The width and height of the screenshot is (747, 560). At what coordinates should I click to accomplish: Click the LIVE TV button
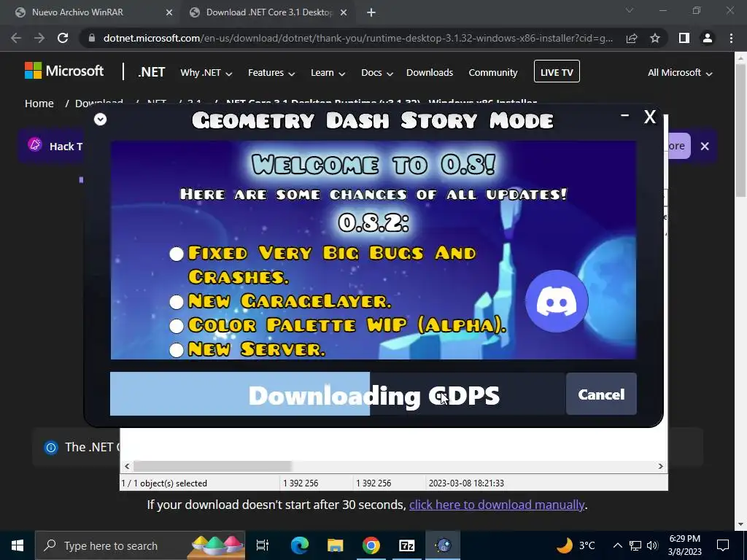557,71
